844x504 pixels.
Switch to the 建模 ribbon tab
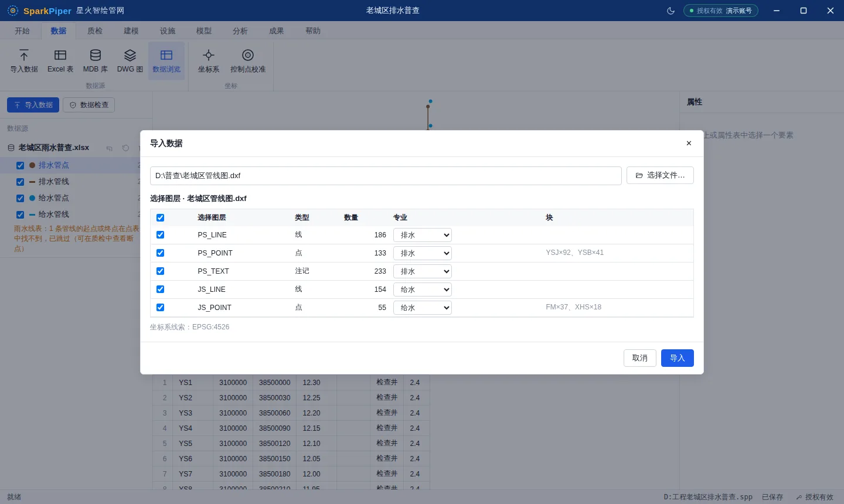point(131,31)
